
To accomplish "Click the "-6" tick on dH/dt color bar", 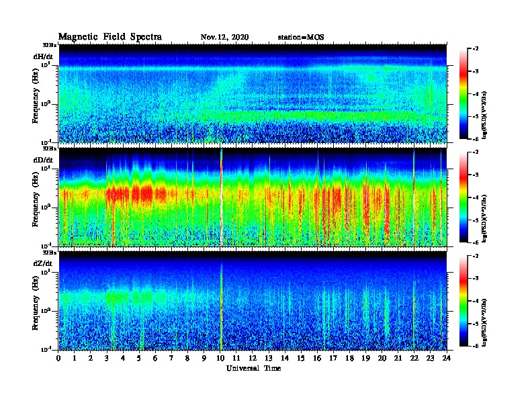I will (475, 139).
